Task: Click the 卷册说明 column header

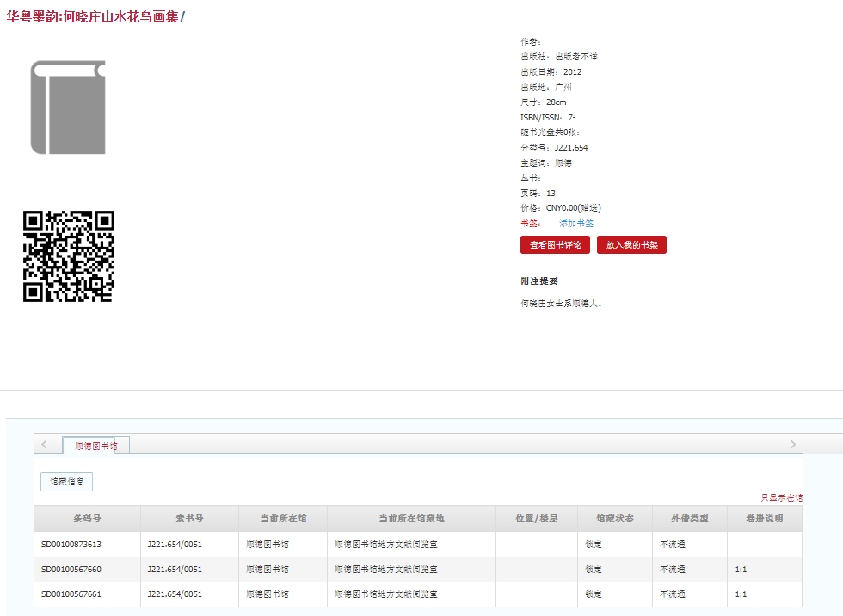Action: pos(765,519)
